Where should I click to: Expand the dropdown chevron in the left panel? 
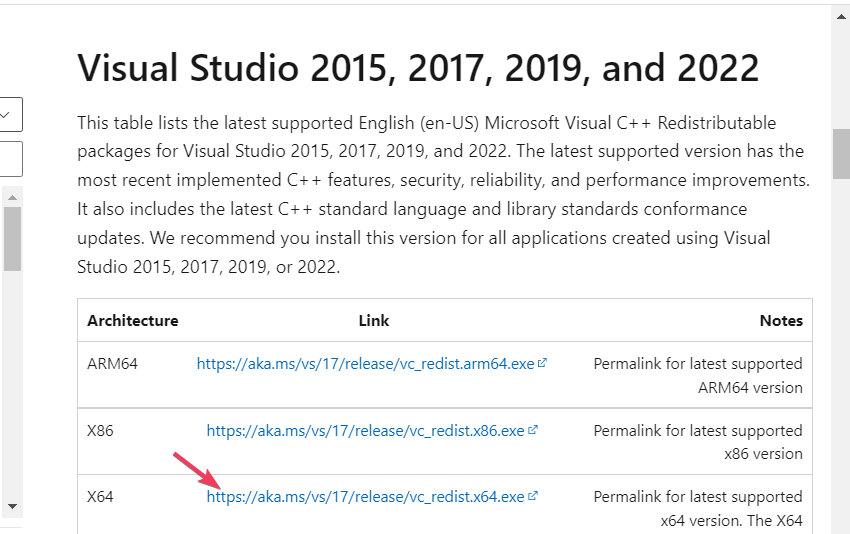(x=6, y=114)
